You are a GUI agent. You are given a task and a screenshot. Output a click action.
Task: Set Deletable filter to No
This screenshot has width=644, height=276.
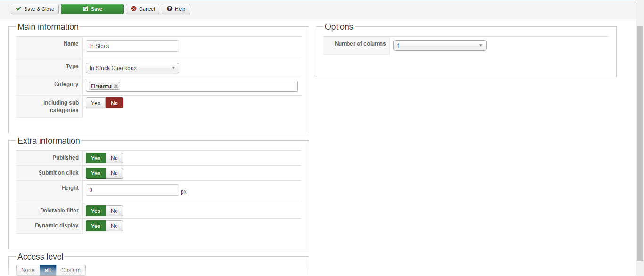pos(114,211)
